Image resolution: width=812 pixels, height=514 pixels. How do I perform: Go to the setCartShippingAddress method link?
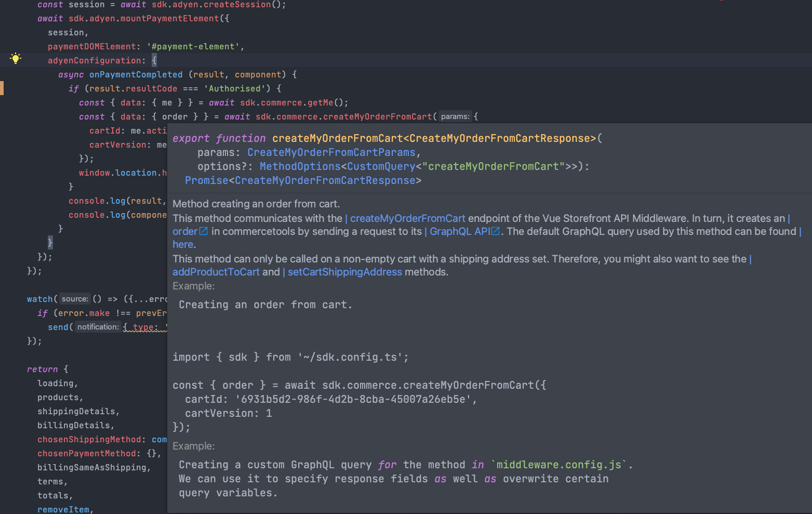pos(344,272)
